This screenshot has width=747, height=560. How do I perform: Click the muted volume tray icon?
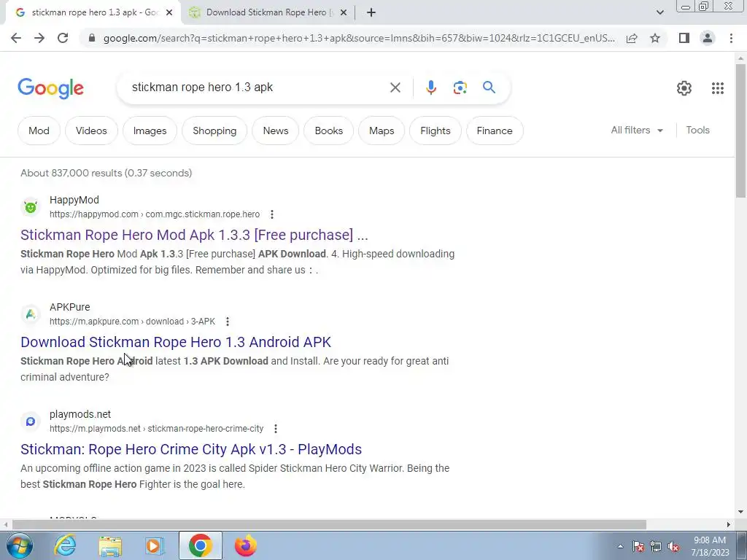(x=673, y=547)
